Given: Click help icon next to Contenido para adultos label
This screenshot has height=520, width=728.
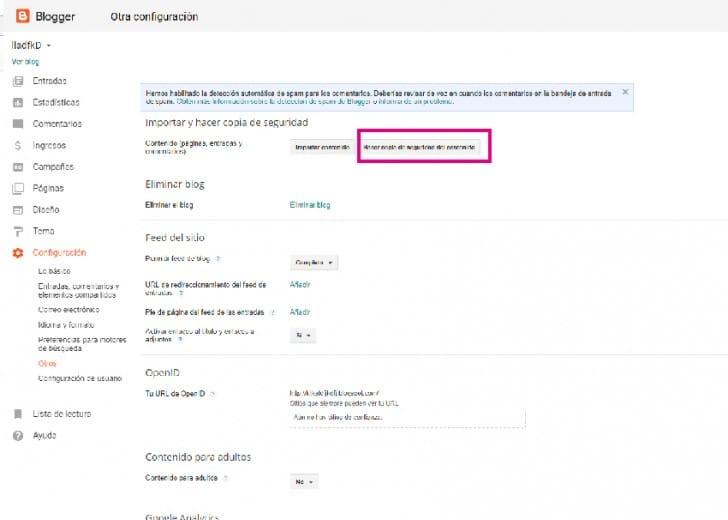Looking at the screenshot, I should click(226, 478).
